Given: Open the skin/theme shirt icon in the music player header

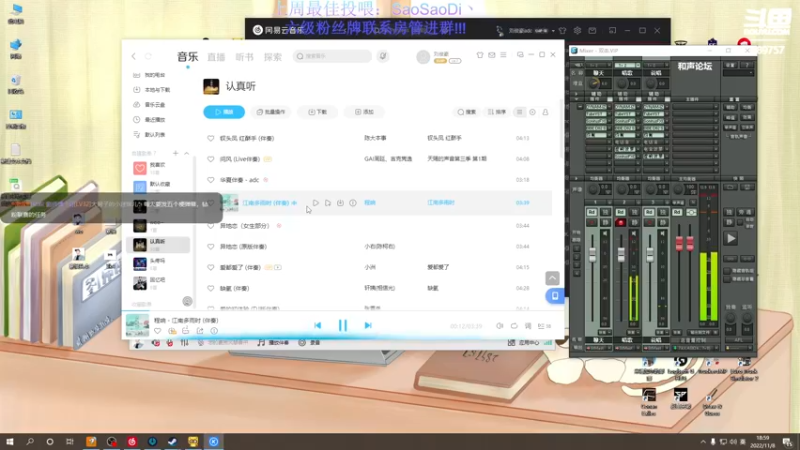Looking at the screenshot, I should (480, 55).
